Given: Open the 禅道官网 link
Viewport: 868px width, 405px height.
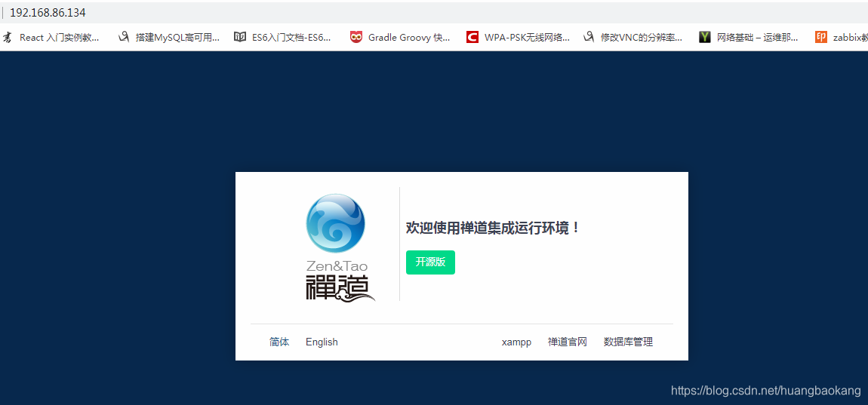Looking at the screenshot, I should pyautogui.click(x=568, y=342).
